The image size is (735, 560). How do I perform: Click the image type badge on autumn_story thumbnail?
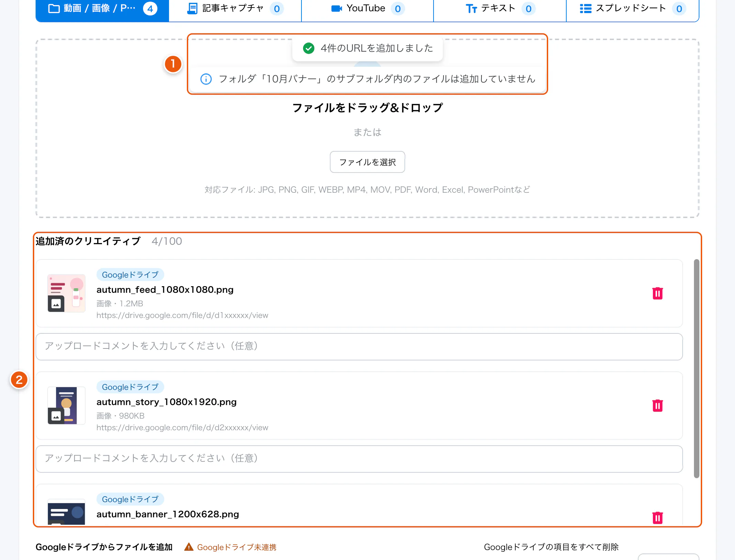[56, 416]
